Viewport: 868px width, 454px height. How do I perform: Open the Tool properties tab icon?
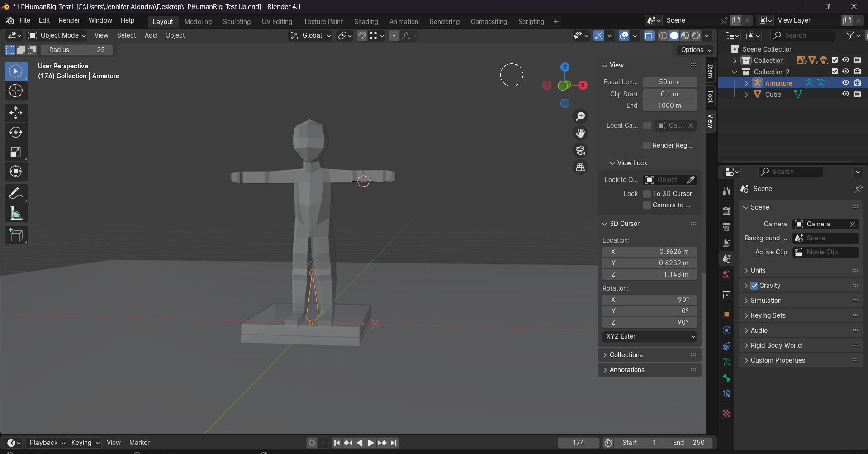coord(726,191)
